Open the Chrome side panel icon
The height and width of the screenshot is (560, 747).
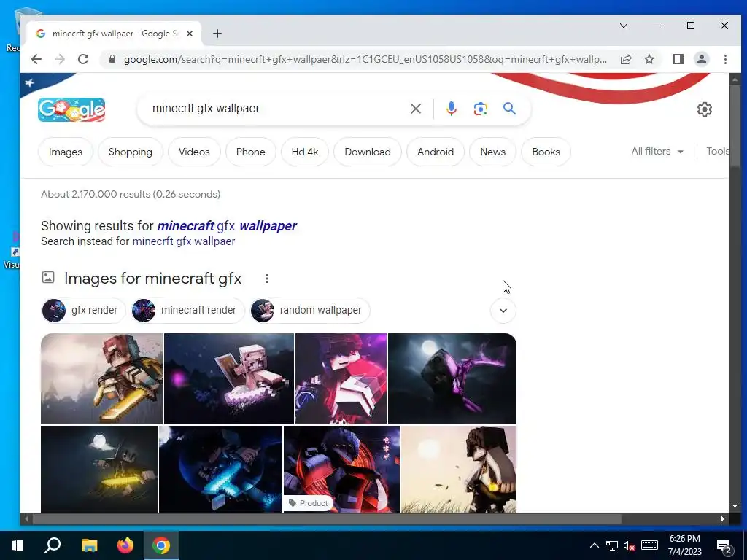tap(678, 60)
